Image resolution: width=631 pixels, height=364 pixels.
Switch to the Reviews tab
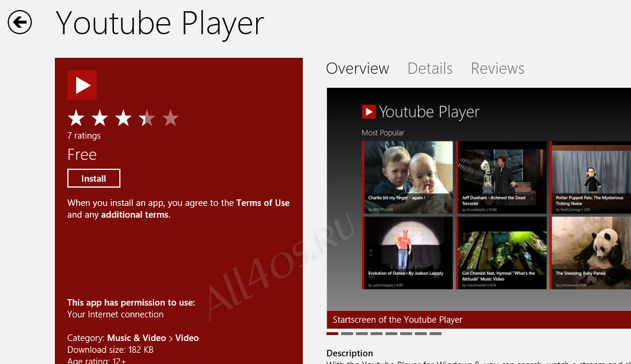coord(498,68)
